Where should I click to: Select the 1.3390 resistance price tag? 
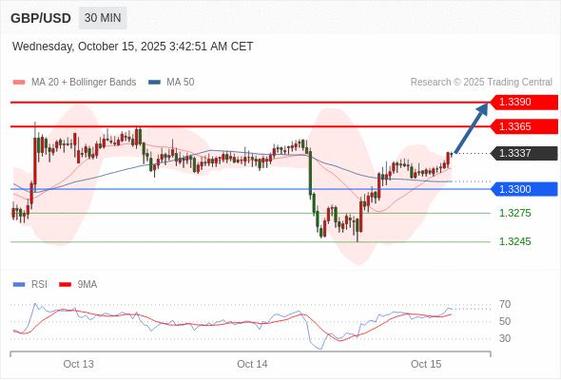tap(524, 102)
